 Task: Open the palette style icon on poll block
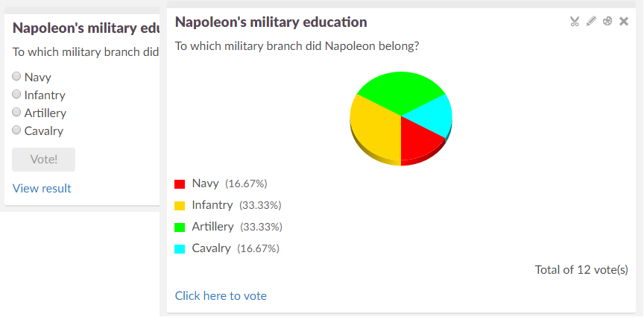click(607, 22)
